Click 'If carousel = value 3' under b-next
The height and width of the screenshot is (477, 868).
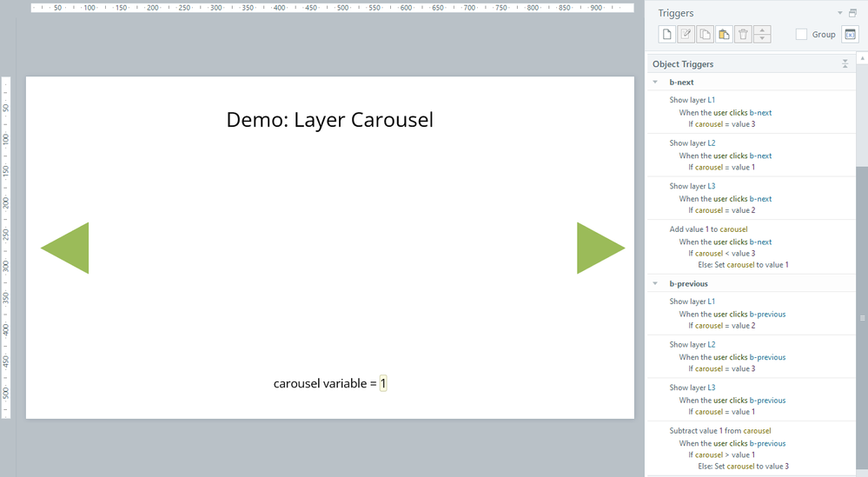coord(722,124)
